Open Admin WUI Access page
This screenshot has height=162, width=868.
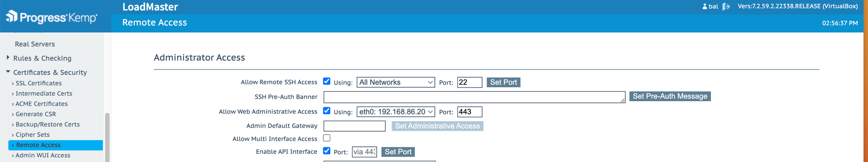coord(43,155)
